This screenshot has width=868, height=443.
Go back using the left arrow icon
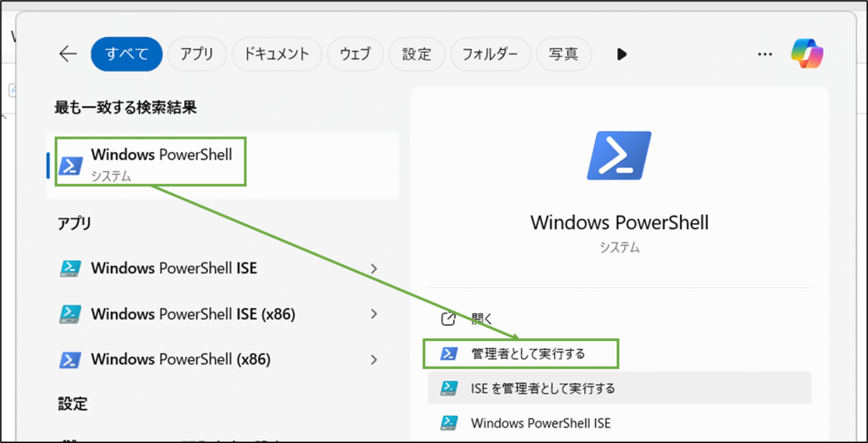[68, 54]
